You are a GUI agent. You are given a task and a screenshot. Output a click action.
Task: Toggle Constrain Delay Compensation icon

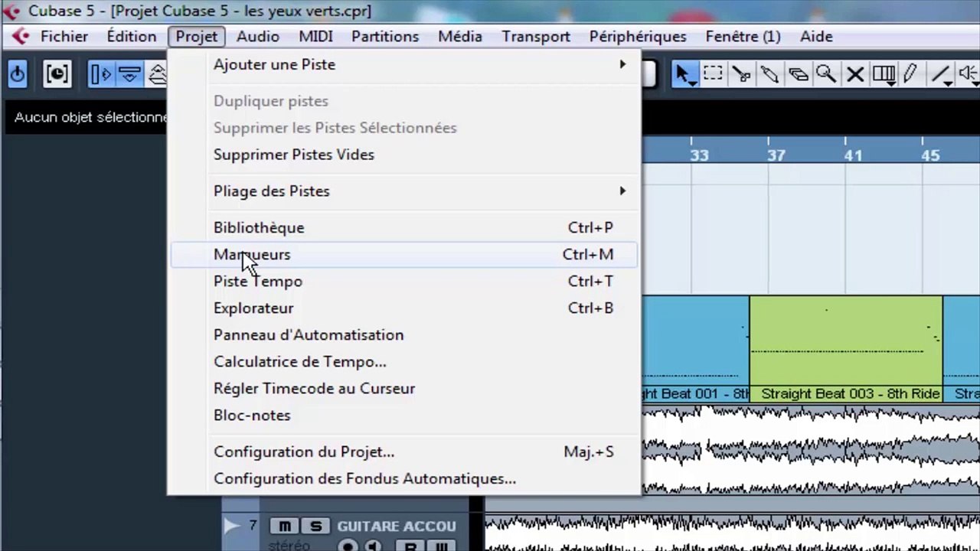pyautogui.click(x=57, y=74)
